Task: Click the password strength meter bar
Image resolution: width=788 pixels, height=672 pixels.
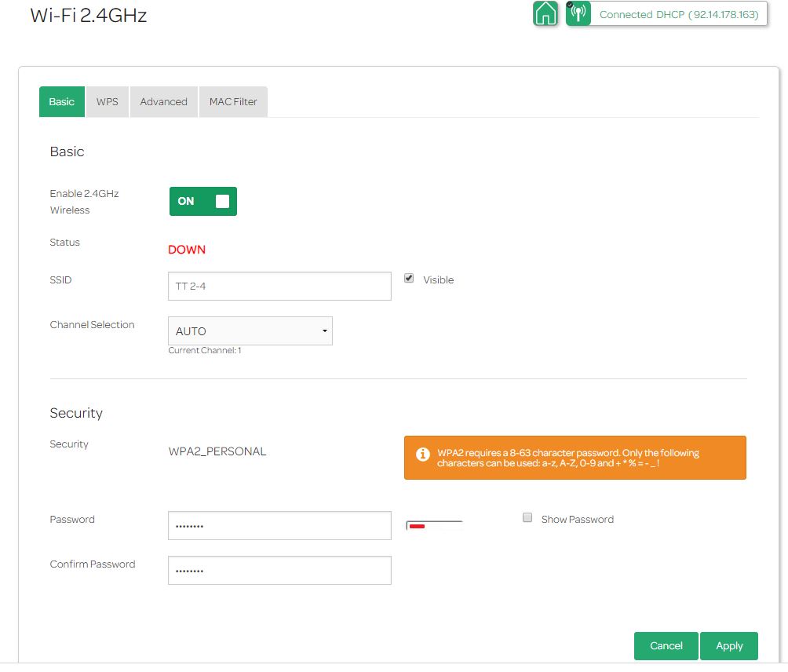Action: coord(434,526)
